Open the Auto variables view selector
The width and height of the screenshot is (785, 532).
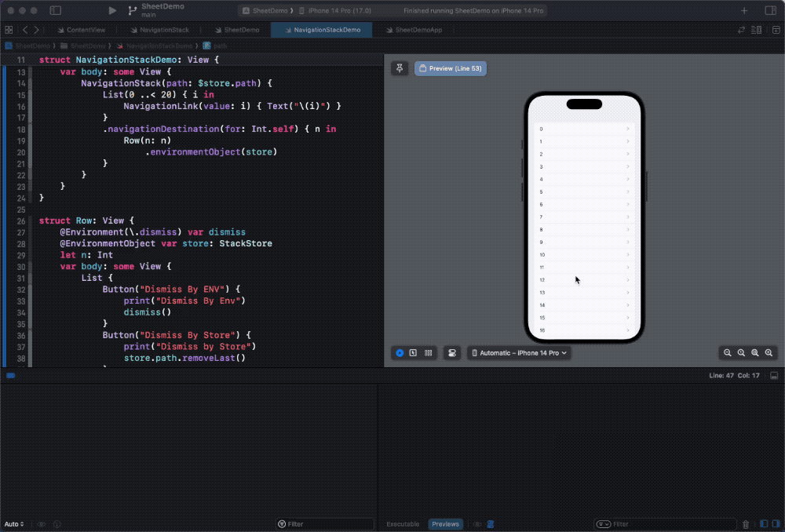pyautogui.click(x=13, y=523)
